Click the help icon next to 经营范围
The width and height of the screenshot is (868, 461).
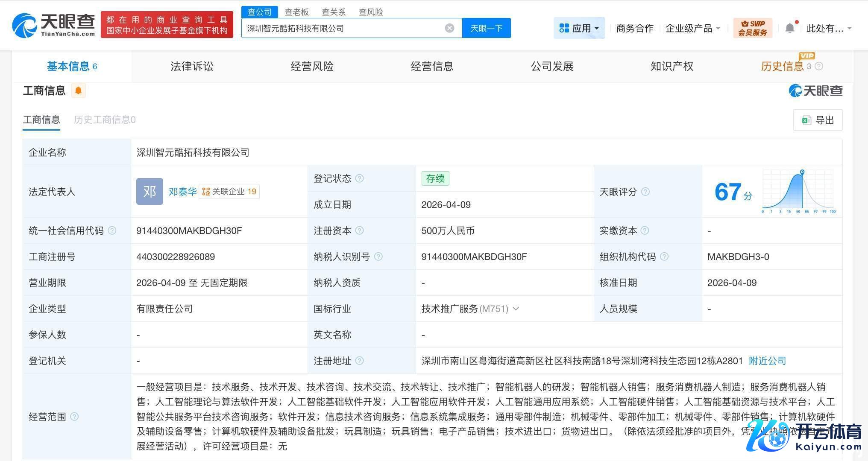tap(74, 417)
